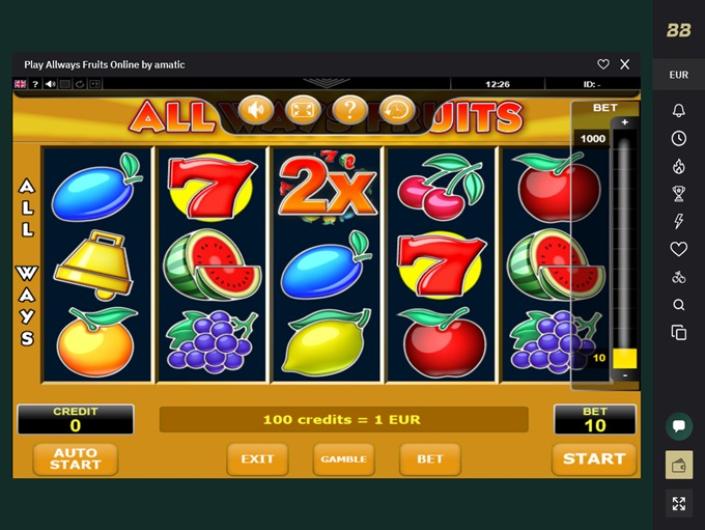Open the search magnifier in sidebar
The image size is (705, 530).
tap(678, 305)
